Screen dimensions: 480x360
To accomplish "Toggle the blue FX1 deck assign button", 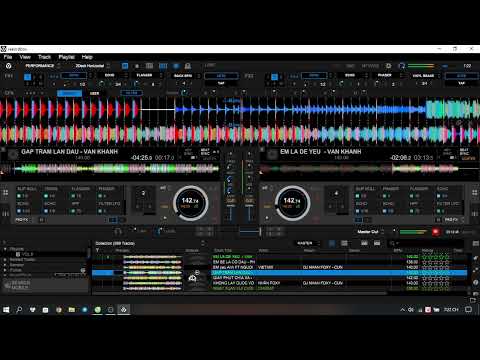I will click(28, 77).
